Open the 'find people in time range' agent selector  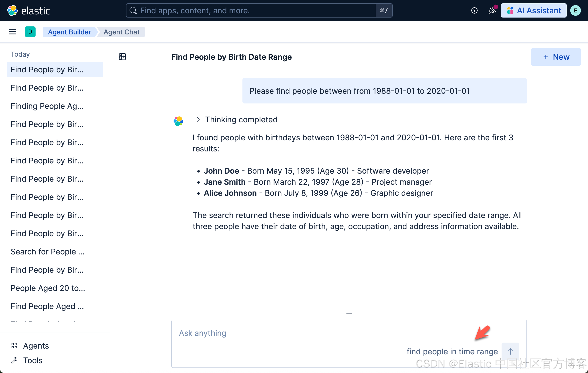coord(452,351)
